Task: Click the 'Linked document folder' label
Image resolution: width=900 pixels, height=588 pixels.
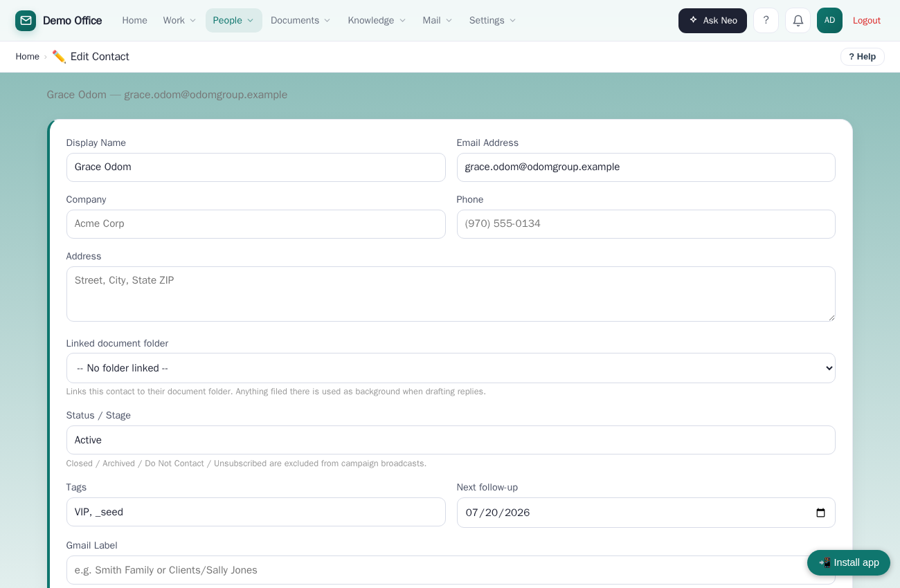Action: (x=117, y=343)
